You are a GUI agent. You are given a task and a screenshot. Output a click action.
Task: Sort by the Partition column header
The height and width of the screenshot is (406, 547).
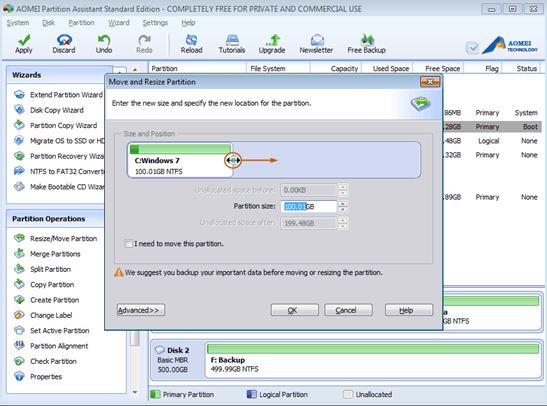[197, 68]
